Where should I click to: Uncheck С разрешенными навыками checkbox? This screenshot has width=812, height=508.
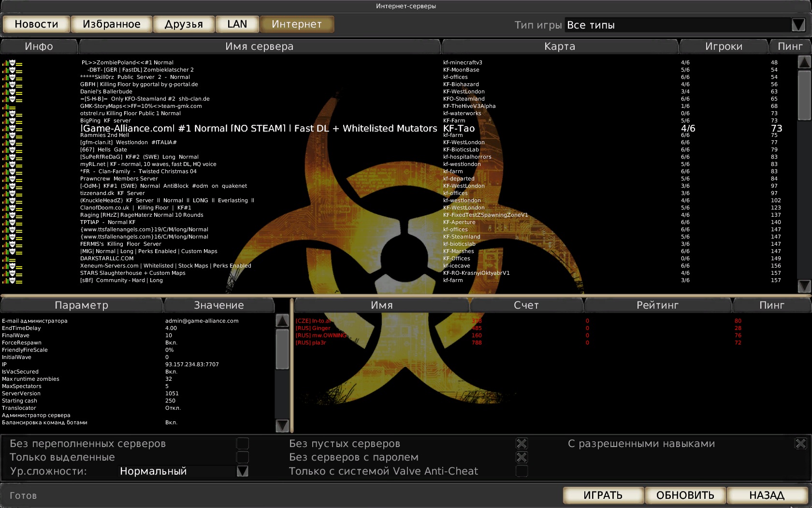(x=801, y=444)
